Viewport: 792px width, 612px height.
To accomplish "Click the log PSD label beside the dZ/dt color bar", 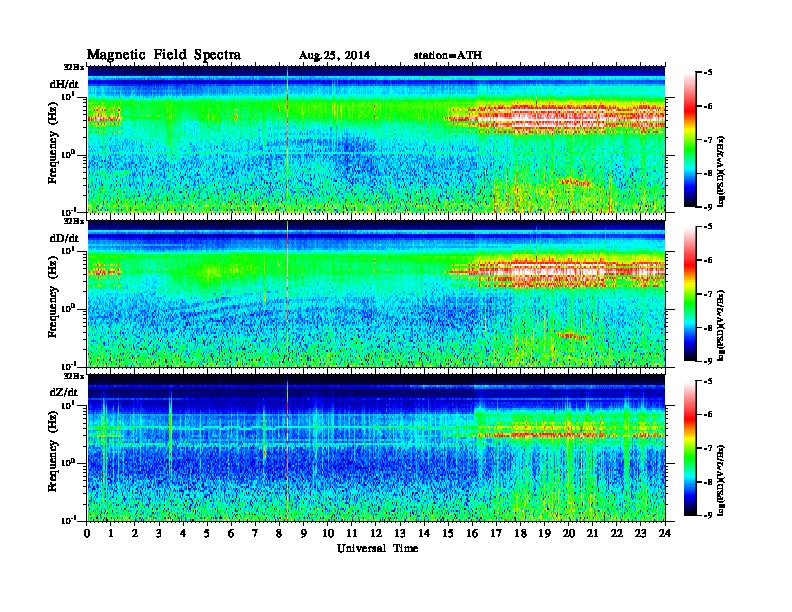I will tap(722, 480).
